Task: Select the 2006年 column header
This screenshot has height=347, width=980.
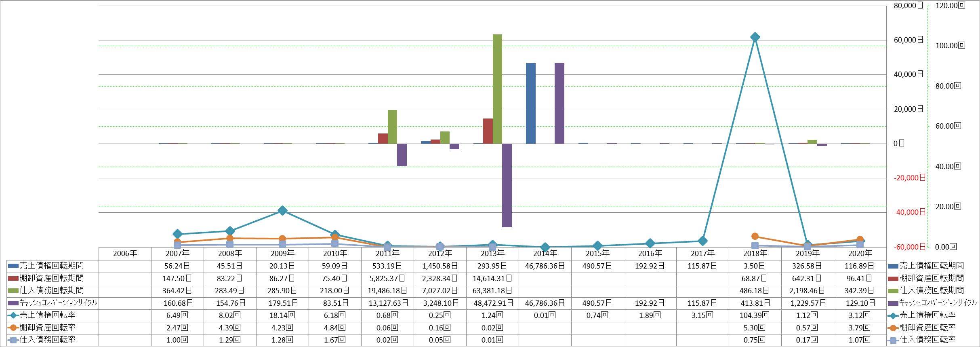Action: click(125, 254)
